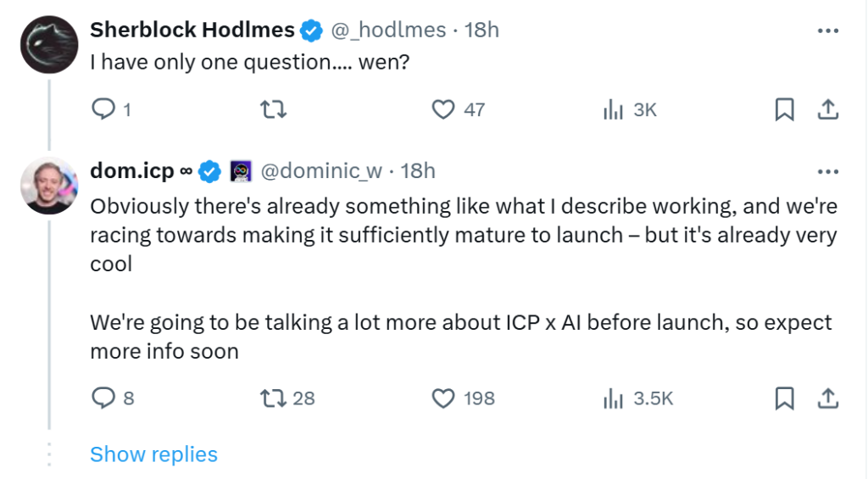
Task: Open more options for dom.icp's tweet
Action: [x=827, y=171]
